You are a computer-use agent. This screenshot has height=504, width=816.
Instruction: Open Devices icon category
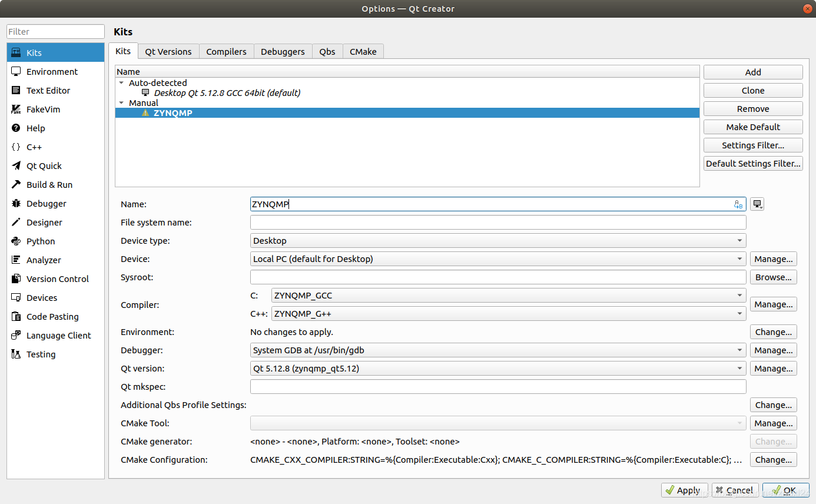[x=16, y=297]
